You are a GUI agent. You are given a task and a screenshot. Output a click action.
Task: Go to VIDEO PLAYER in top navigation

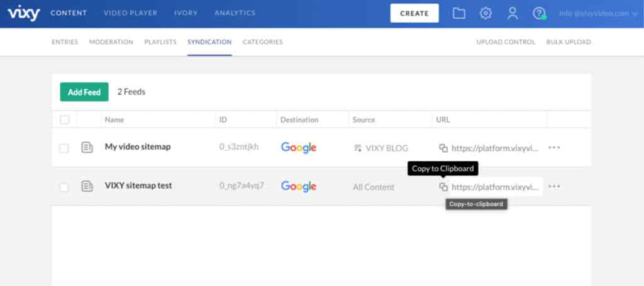130,13
